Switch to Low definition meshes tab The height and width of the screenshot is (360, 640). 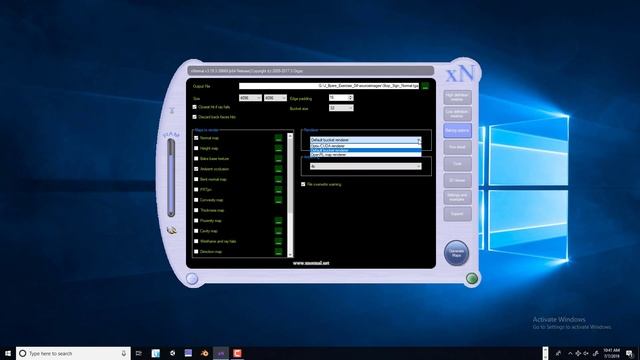point(457,114)
